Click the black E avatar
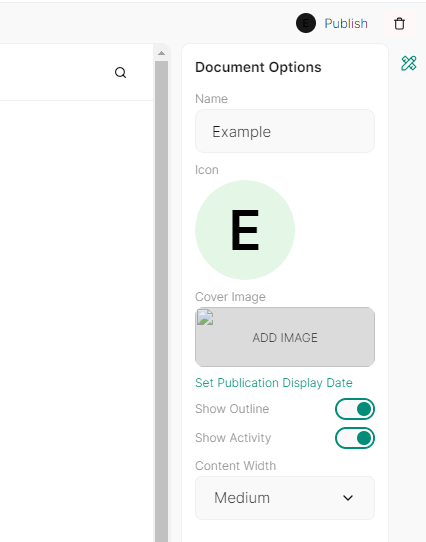The image size is (426, 542). 306,23
